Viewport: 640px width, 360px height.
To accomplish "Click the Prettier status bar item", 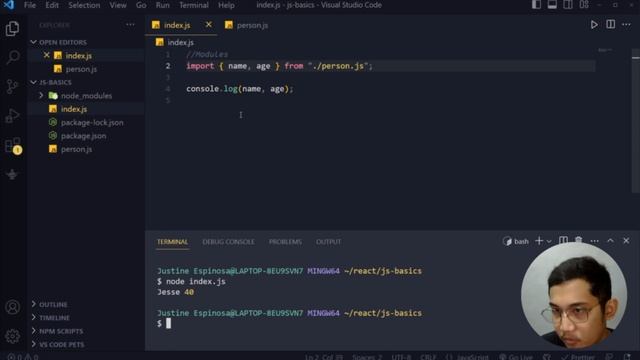I will [578, 357].
